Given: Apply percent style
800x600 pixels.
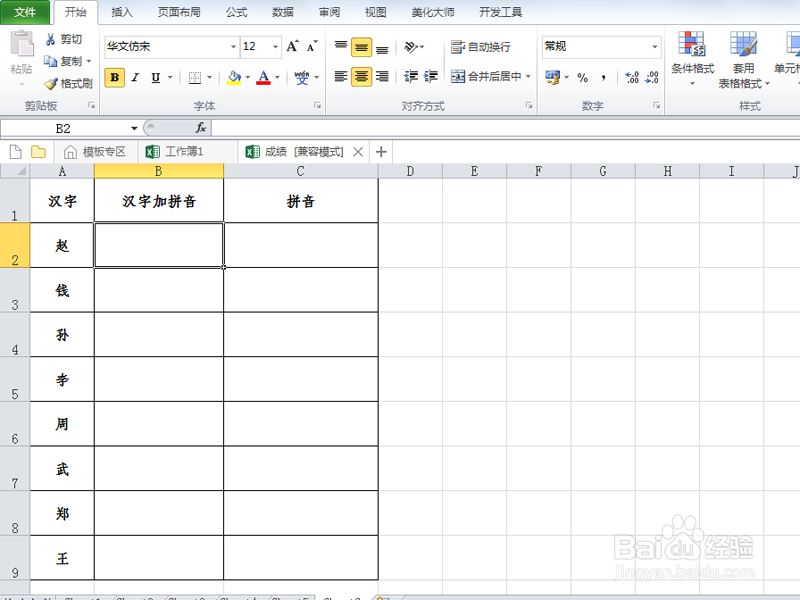Looking at the screenshot, I should (x=583, y=78).
